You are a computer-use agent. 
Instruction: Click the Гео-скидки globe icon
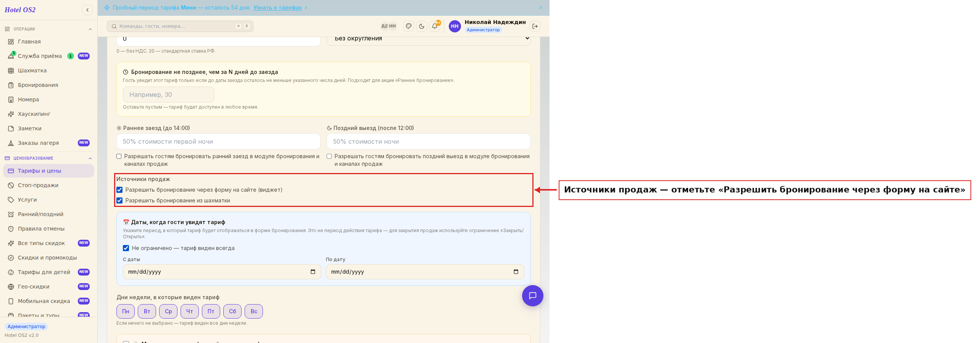click(11, 287)
